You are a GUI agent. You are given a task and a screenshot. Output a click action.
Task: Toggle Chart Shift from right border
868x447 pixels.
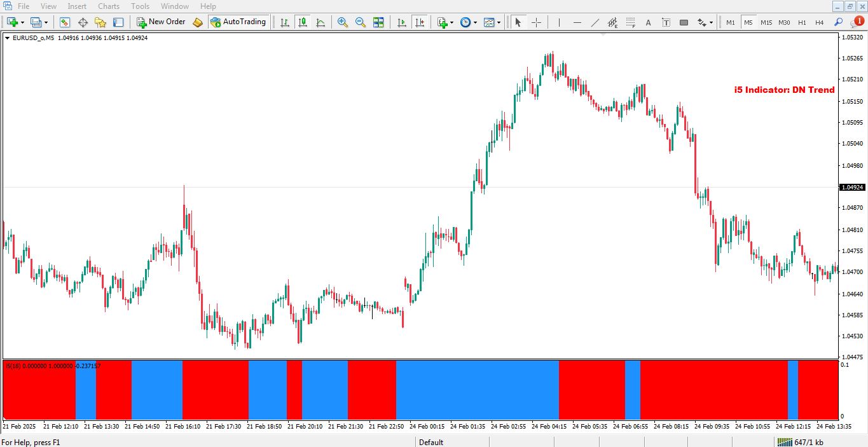(419, 22)
